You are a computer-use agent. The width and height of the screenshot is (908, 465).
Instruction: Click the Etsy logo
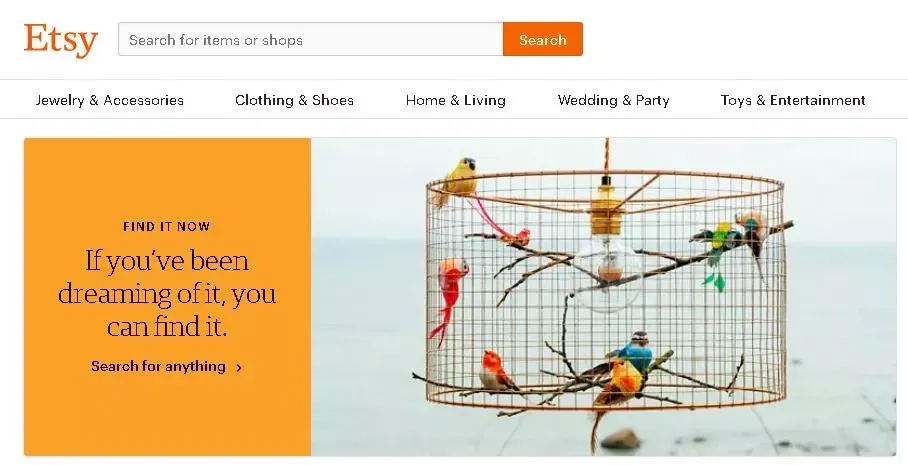point(61,40)
